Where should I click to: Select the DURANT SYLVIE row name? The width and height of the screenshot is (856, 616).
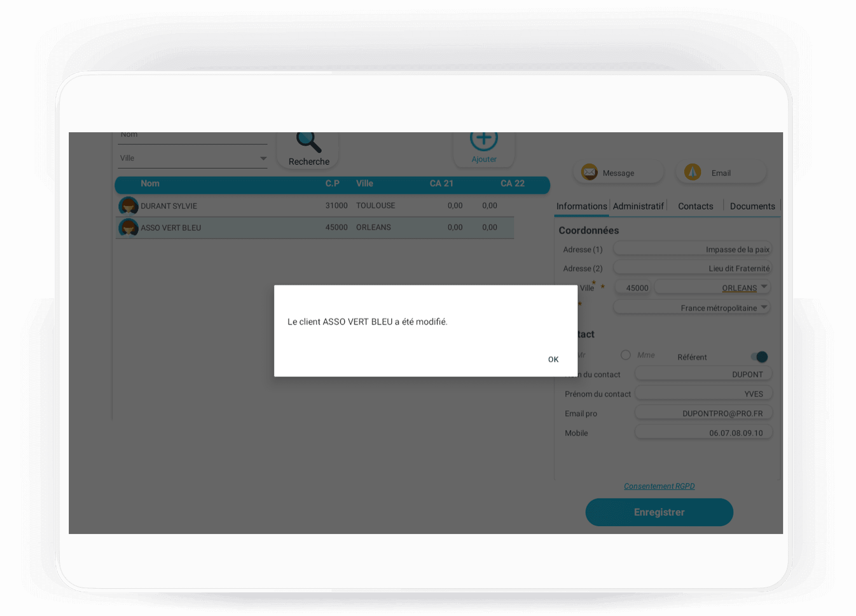pyautogui.click(x=168, y=206)
